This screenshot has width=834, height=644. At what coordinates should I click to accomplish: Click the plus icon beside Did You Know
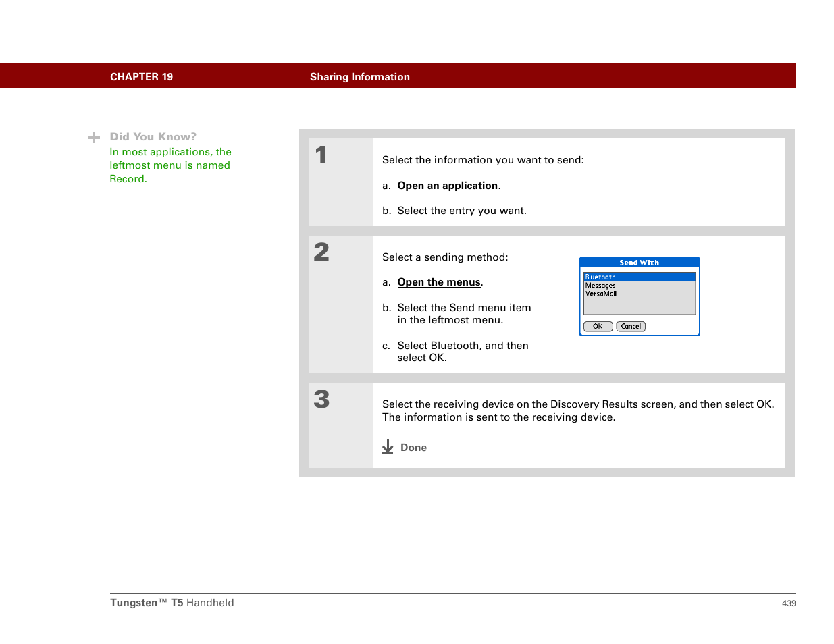click(x=95, y=138)
